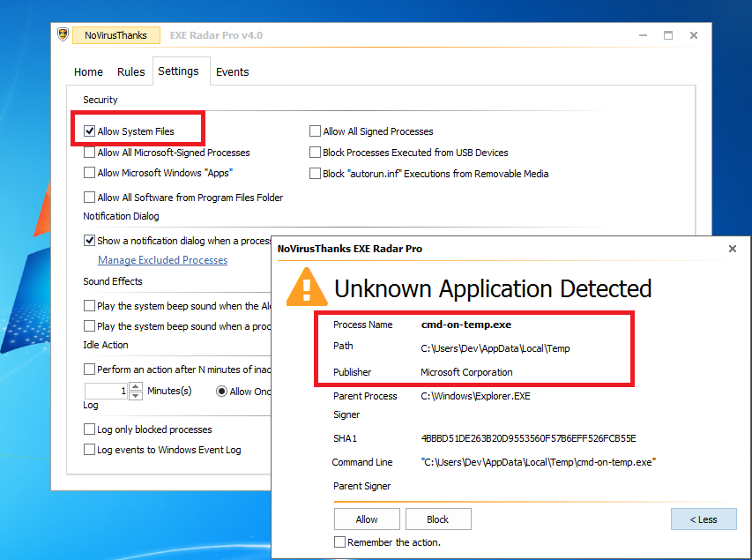
Task: Increase minutes with the up spinner arrow
Action: click(x=136, y=386)
